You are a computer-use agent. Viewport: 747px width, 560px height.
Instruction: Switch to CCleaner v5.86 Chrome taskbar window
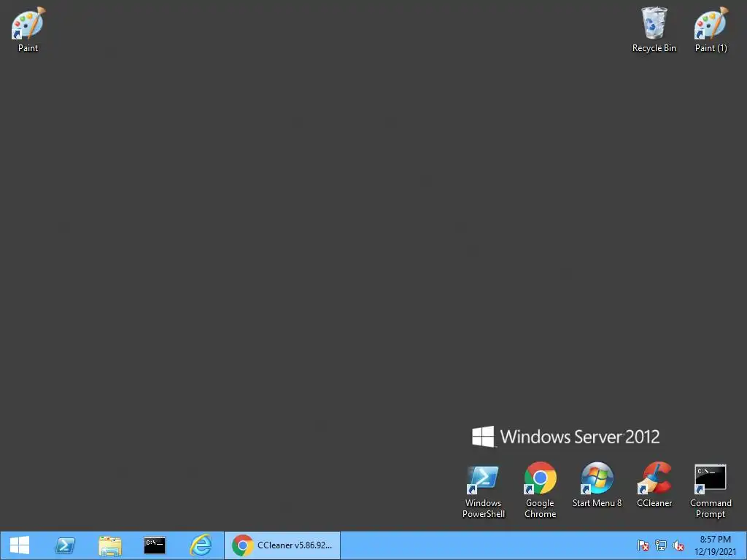pyautogui.click(x=282, y=545)
